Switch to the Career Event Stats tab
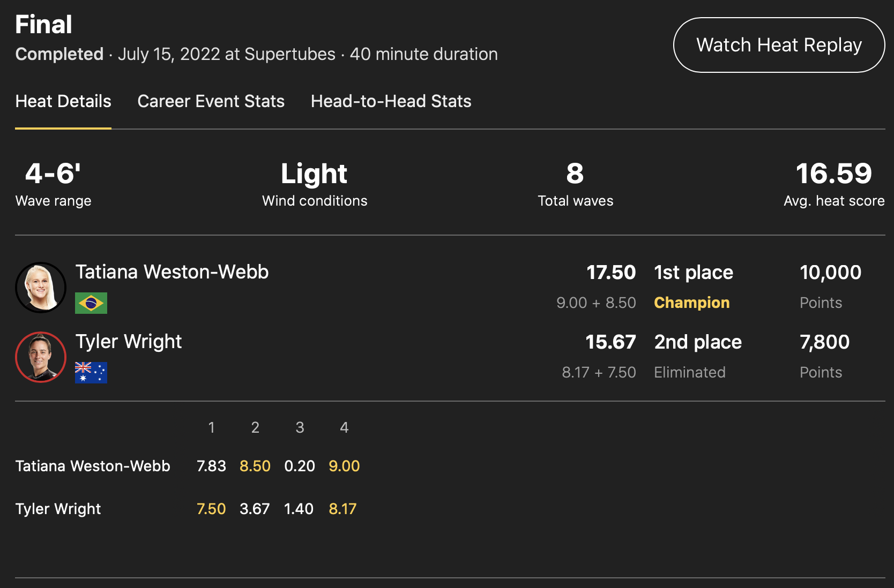Image resolution: width=894 pixels, height=588 pixels. (211, 101)
